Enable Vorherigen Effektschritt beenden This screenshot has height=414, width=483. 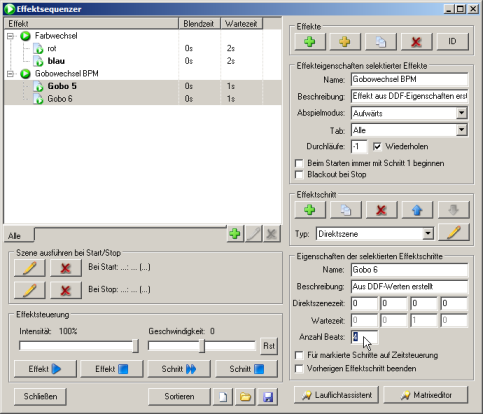click(x=299, y=369)
